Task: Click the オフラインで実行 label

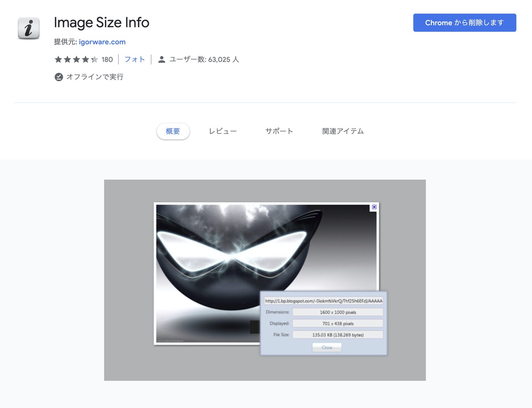Action: coord(95,77)
